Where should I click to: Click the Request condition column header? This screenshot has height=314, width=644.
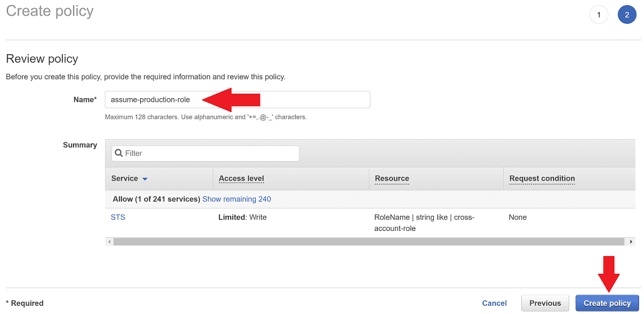click(541, 179)
